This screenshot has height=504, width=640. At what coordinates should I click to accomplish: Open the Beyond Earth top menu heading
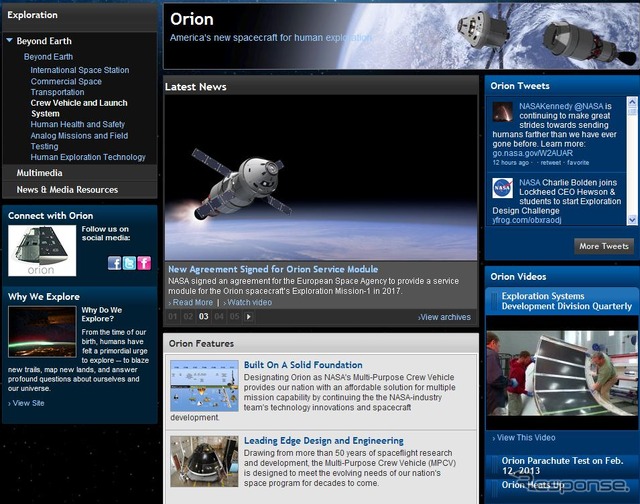(x=44, y=41)
